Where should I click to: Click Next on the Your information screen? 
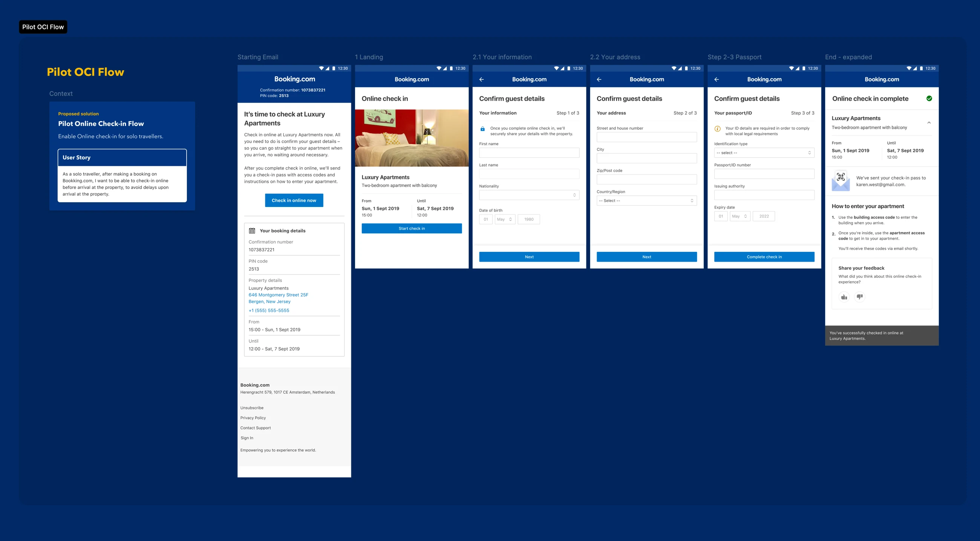(x=529, y=257)
